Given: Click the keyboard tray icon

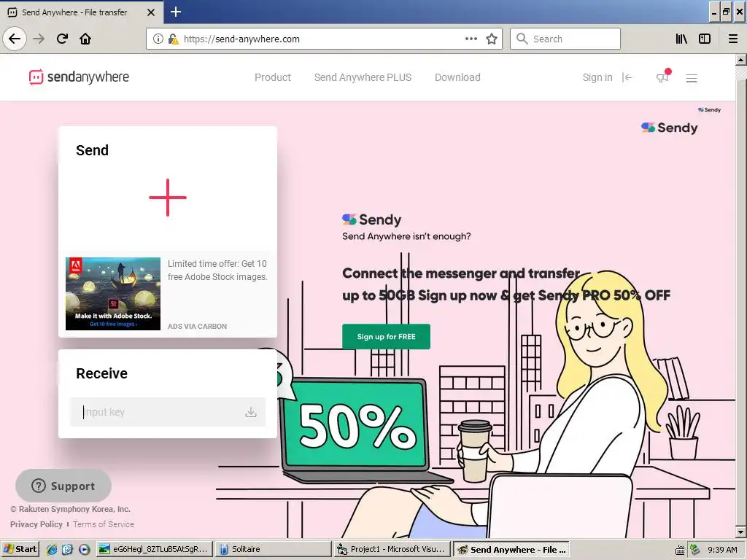Looking at the screenshot, I should [x=681, y=550].
